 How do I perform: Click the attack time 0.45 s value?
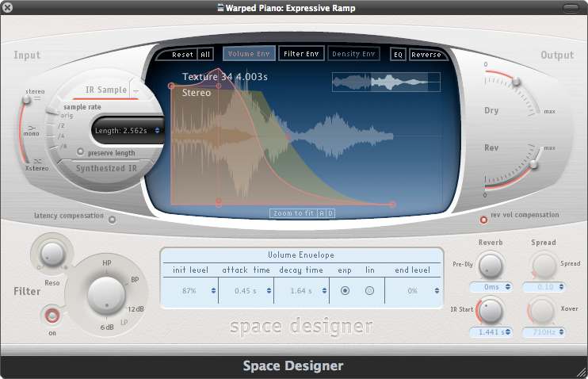pos(245,291)
